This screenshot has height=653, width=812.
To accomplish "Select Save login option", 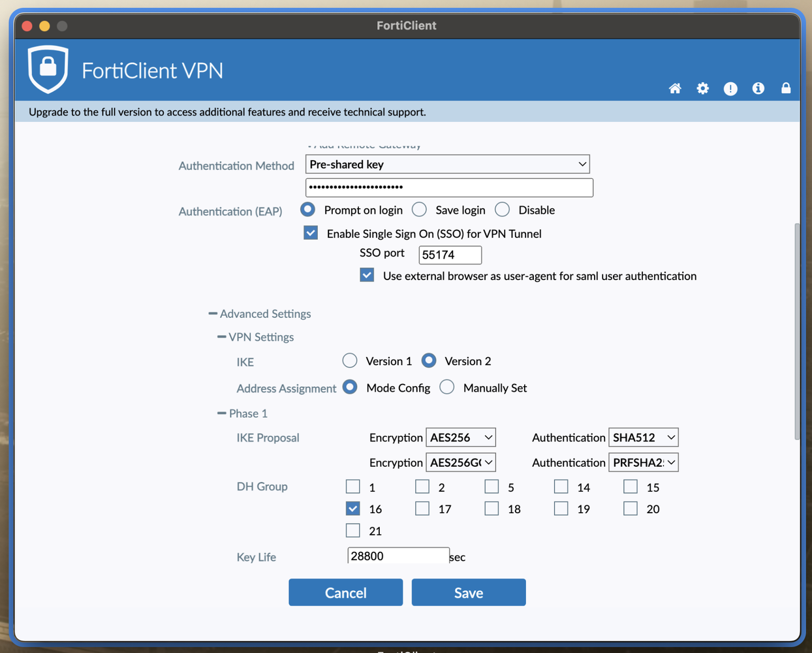I will coord(419,210).
